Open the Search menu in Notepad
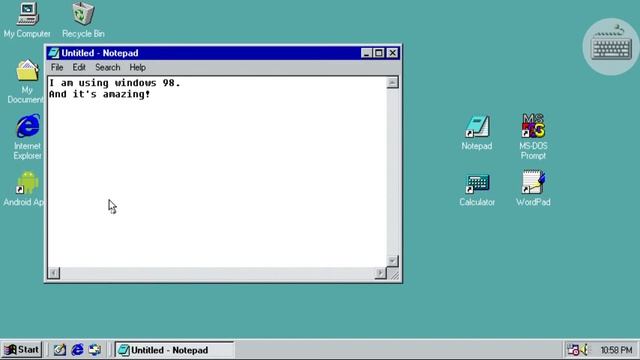 [107, 67]
